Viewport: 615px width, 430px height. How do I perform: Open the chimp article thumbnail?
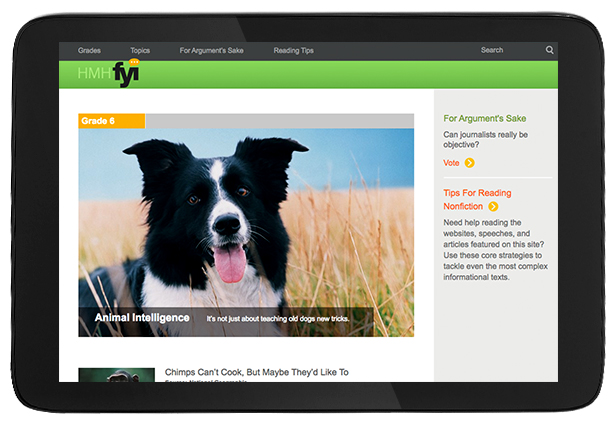tap(116, 375)
